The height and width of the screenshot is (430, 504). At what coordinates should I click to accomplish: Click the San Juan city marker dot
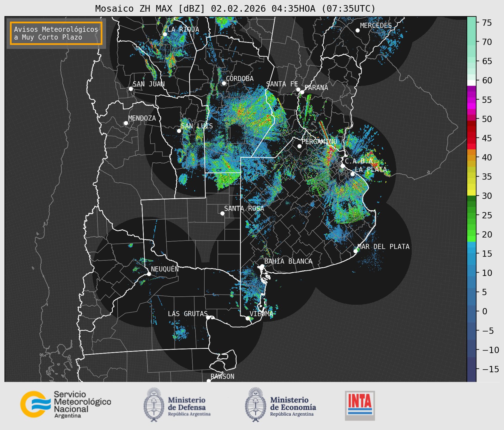click(x=131, y=89)
